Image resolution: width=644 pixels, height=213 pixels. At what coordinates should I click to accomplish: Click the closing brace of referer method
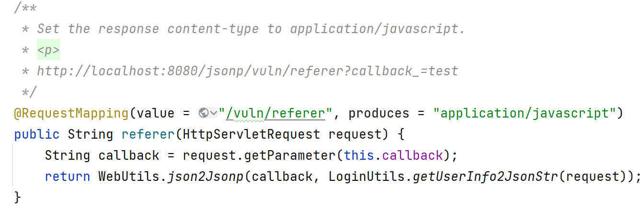[x=18, y=198]
